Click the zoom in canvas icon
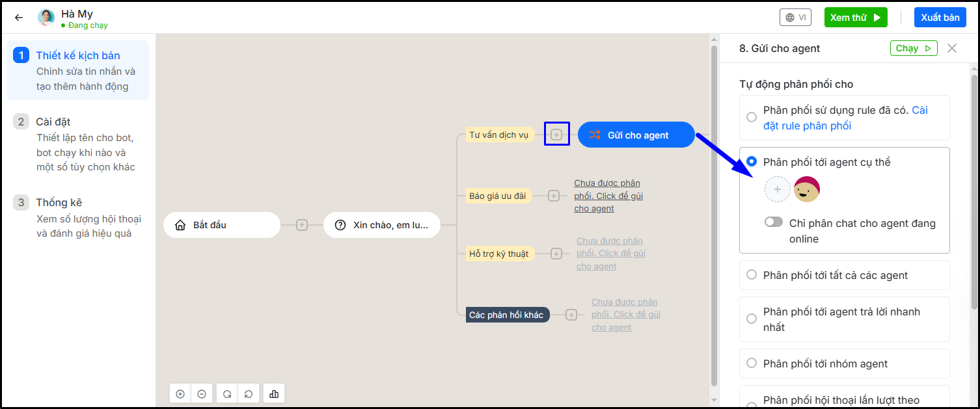The image size is (980, 409). [180, 394]
